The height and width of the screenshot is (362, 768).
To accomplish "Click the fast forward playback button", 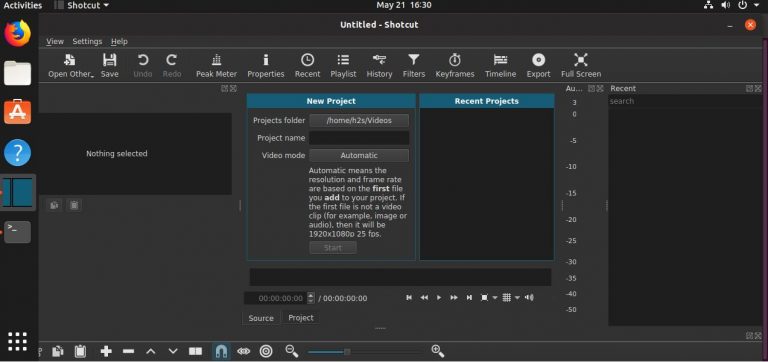I will tap(454, 297).
